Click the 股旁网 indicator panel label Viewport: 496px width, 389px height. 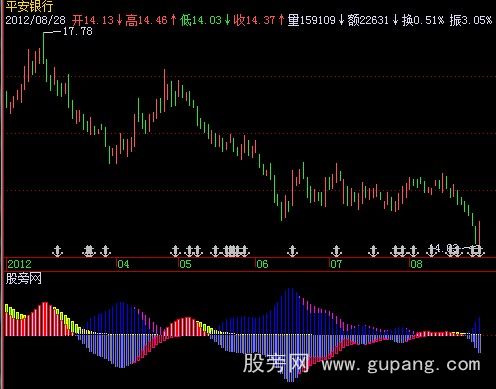click(23, 278)
